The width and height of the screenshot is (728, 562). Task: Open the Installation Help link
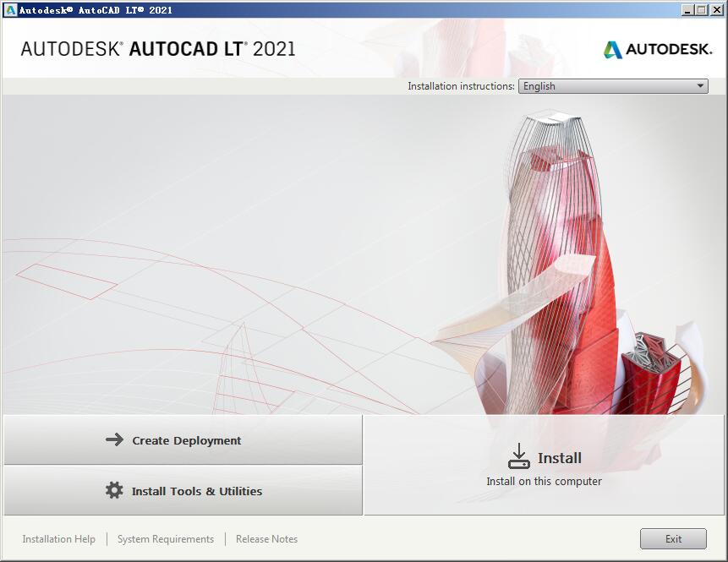point(59,539)
